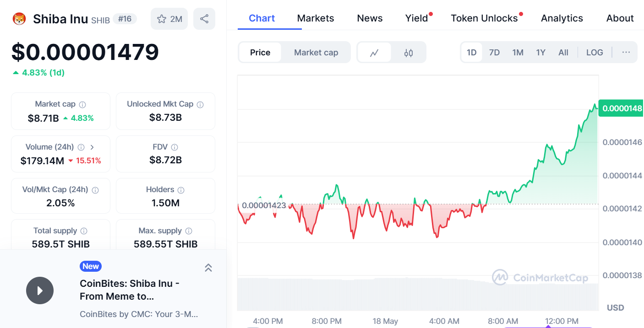644x328 pixels.
Task: Click the Shiba Inu coin logo
Action: tap(19, 19)
